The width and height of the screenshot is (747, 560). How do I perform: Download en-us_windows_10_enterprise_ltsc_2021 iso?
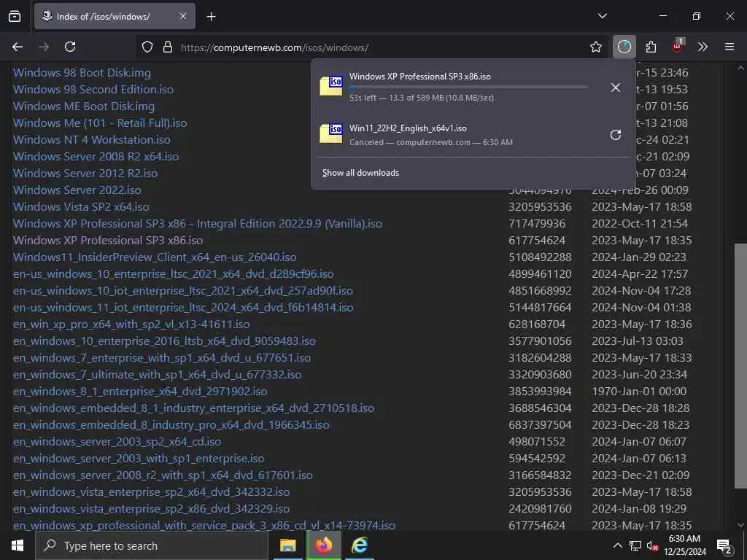174,274
